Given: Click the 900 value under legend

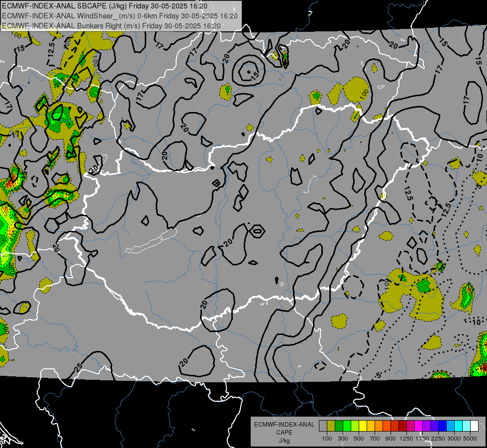Looking at the screenshot, I should tap(390, 439).
